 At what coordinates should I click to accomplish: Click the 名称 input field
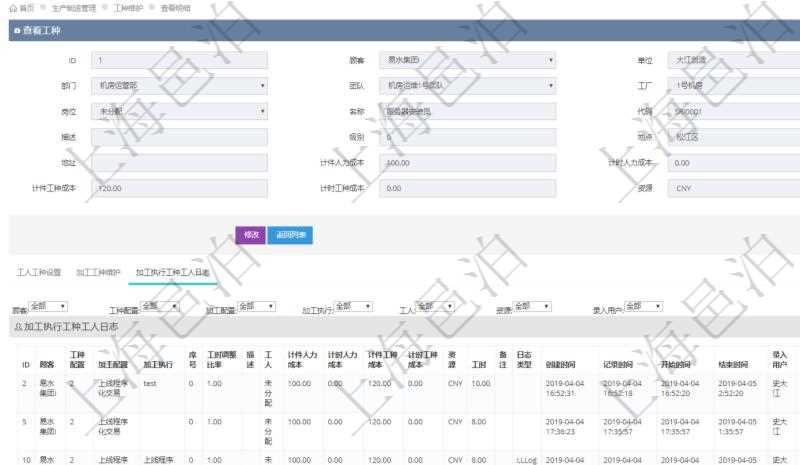click(x=468, y=112)
